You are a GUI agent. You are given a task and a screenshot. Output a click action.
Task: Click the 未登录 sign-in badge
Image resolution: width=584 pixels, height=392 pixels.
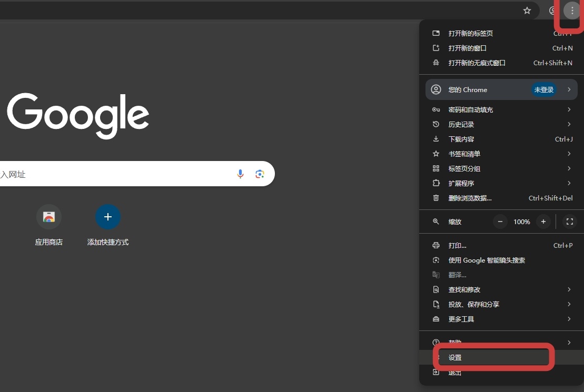pyautogui.click(x=543, y=89)
